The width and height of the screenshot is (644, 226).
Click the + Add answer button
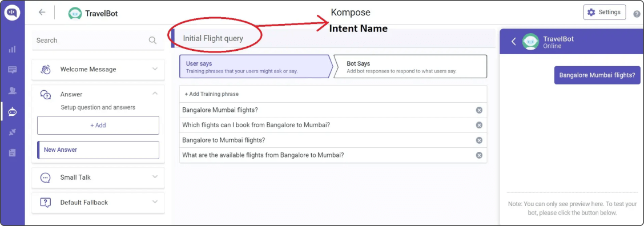pos(98,126)
